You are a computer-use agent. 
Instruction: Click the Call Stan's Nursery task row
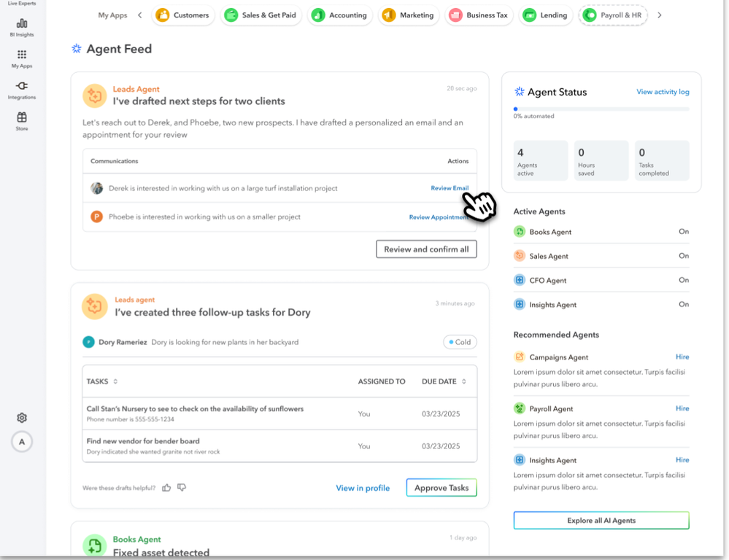pos(279,413)
